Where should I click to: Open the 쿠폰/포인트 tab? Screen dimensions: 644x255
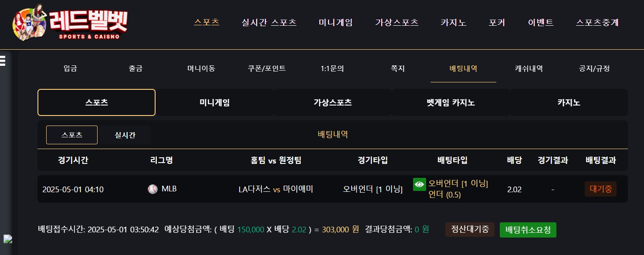[x=267, y=68]
